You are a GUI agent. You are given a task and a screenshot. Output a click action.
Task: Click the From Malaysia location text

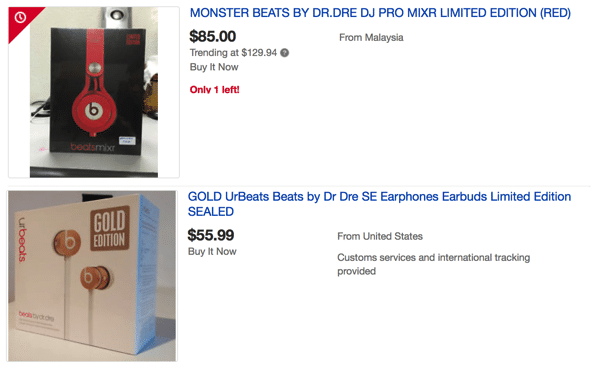pos(371,37)
